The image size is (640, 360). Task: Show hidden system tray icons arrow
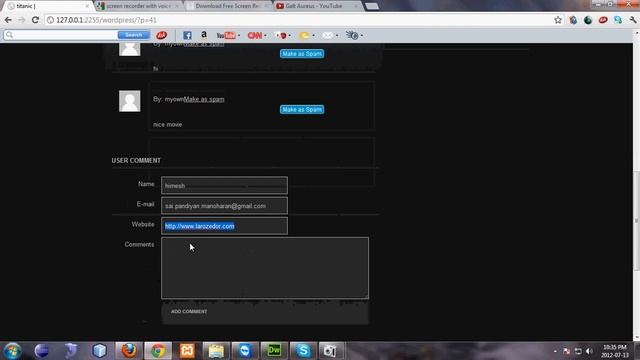tap(555, 351)
